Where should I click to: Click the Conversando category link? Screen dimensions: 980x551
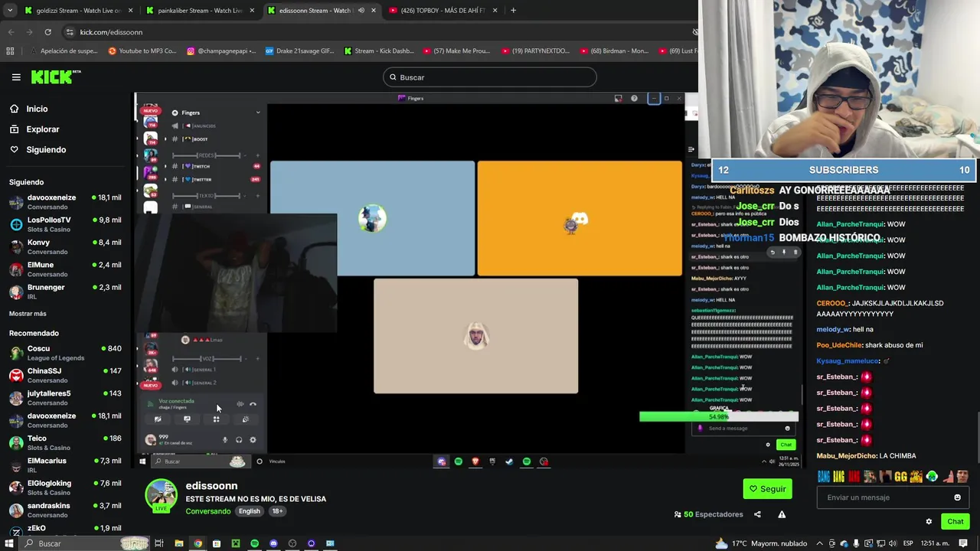click(x=208, y=511)
